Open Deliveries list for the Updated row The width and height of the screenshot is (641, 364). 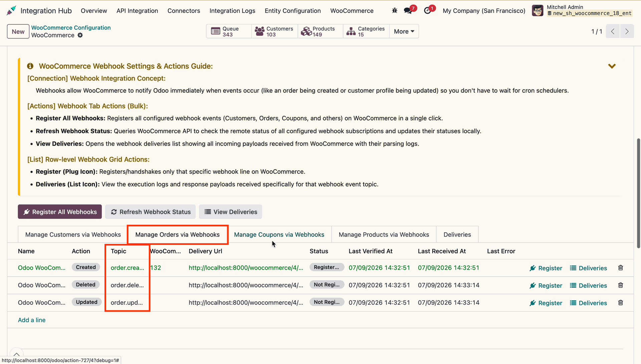point(588,303)
